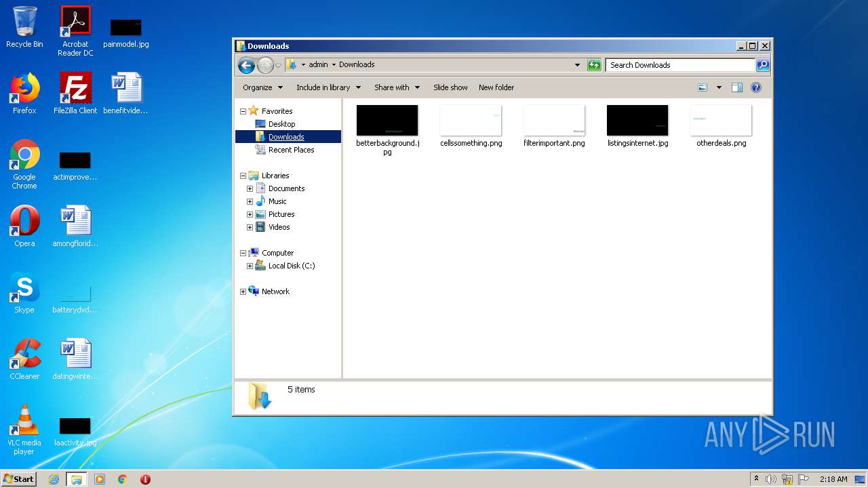This screenshot has height=488, width=868.
Task: Click the Explorer Back arrow button
Action: point(246,65)
